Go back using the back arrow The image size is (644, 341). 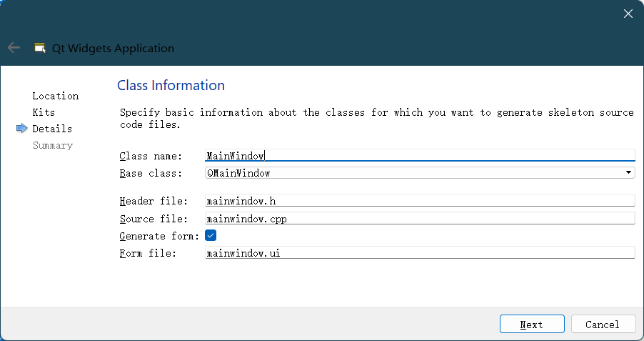pyautogui.click(x=14, y=48)
